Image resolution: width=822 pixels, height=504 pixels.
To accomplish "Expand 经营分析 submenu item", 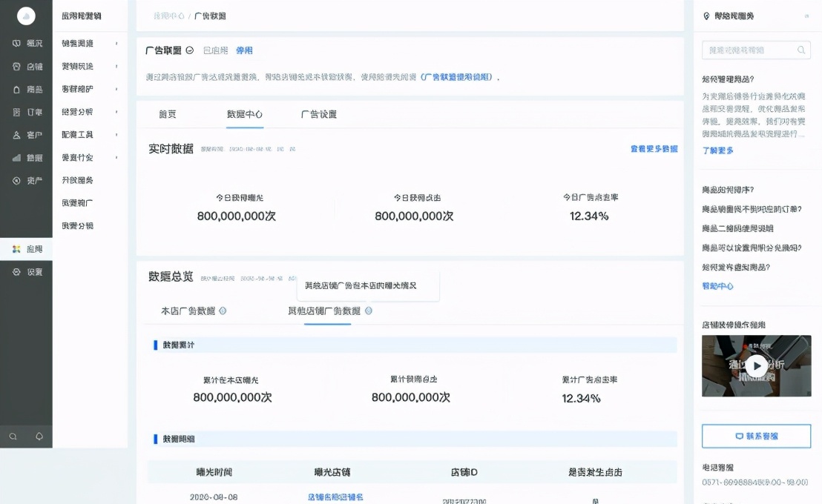I will (x=90, y=112).
